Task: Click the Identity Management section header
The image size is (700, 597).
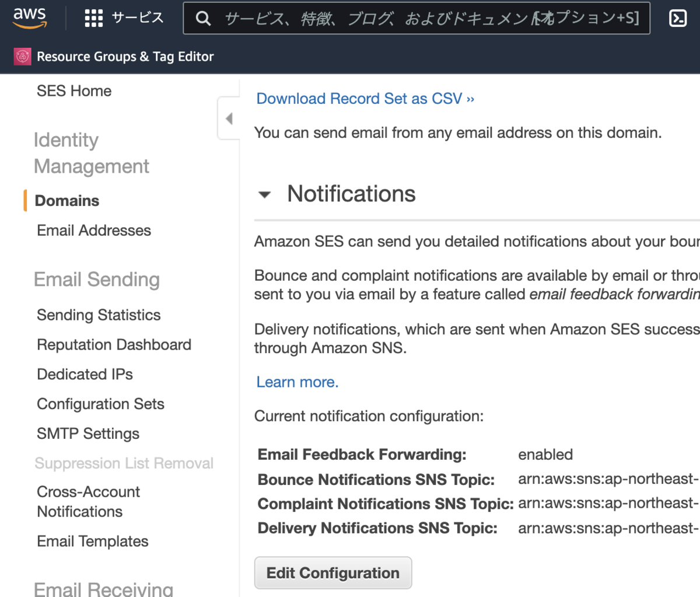Action: (92, 153)
